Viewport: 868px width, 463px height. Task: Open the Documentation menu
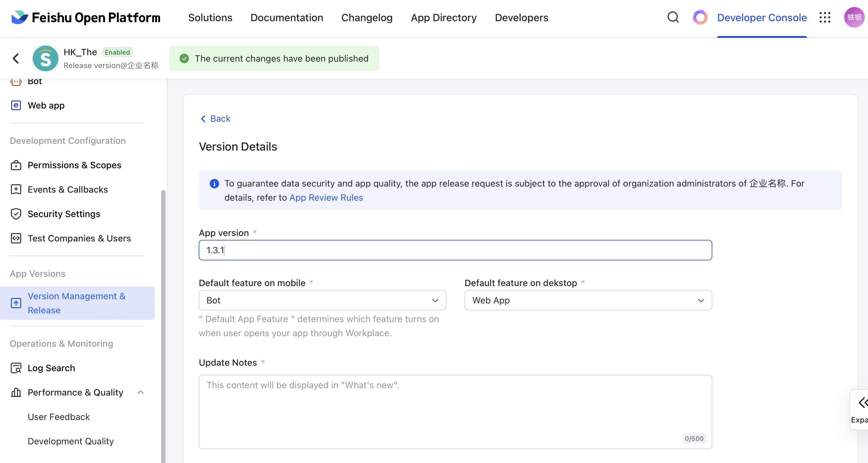[x=287, y=18]
